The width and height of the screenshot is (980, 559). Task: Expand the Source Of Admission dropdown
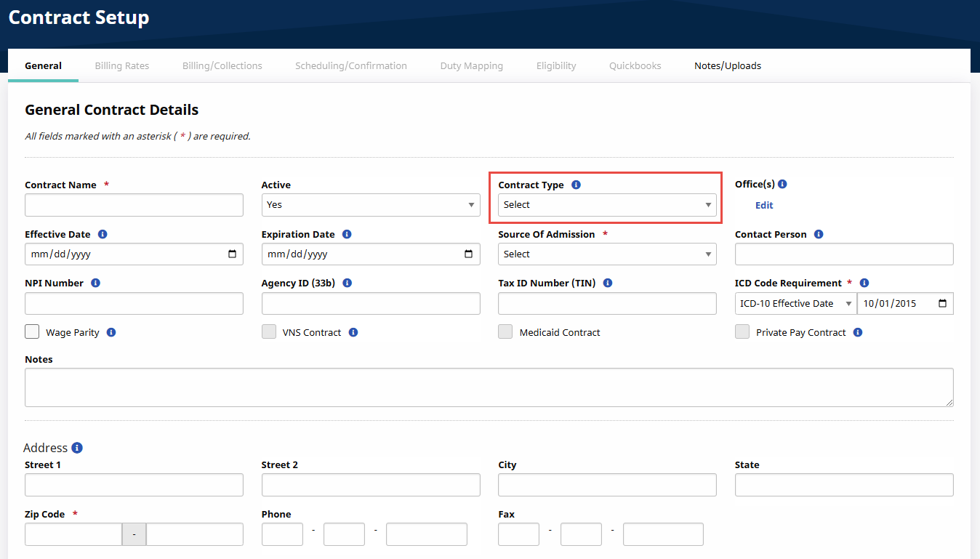pos(607,254)
